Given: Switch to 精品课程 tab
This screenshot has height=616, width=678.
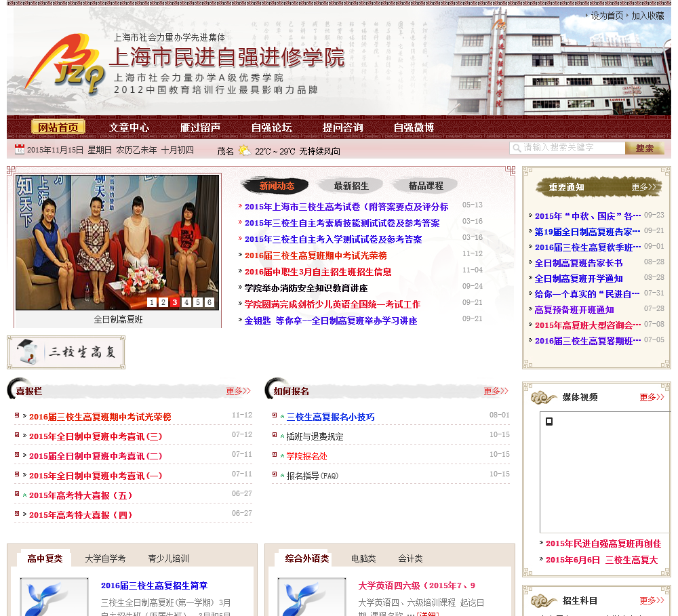Looking at the screenshot, I should click(426, 186).
